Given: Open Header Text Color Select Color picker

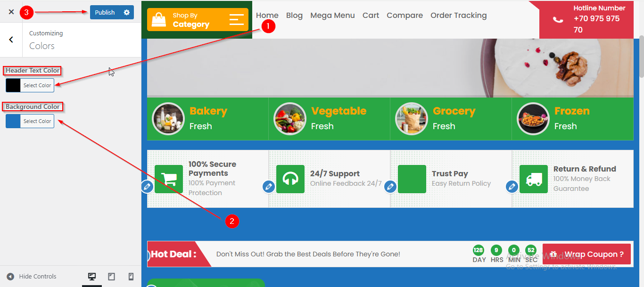Looking at the screenshot, I should pyautogui.click(x=37, y=85).
